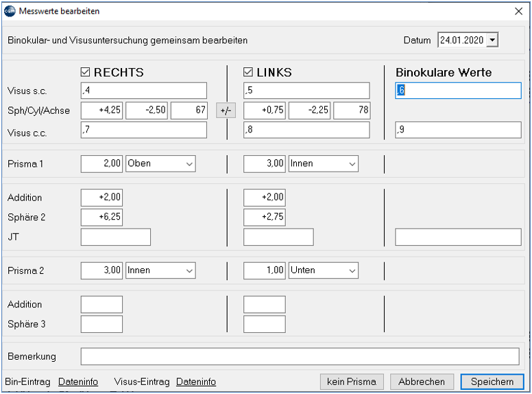Screen dimensions: 532x394
Task: Click the left Sphäre 3 field
Action: tap(265, 324)
